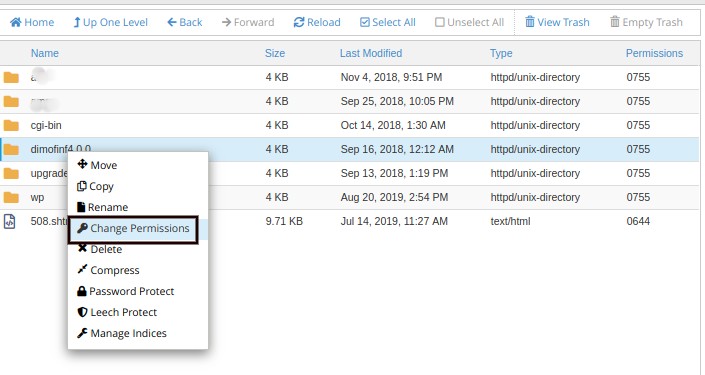Viewport: 705px width, 375px height.
Task: Click the Forward navigation button
Action: coord(248,22)
